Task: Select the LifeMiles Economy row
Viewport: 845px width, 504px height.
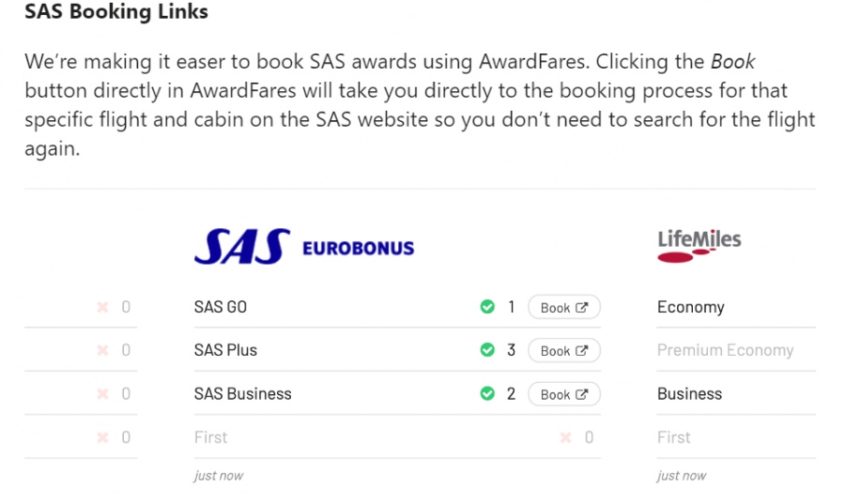Action: [x=691, y=307]
